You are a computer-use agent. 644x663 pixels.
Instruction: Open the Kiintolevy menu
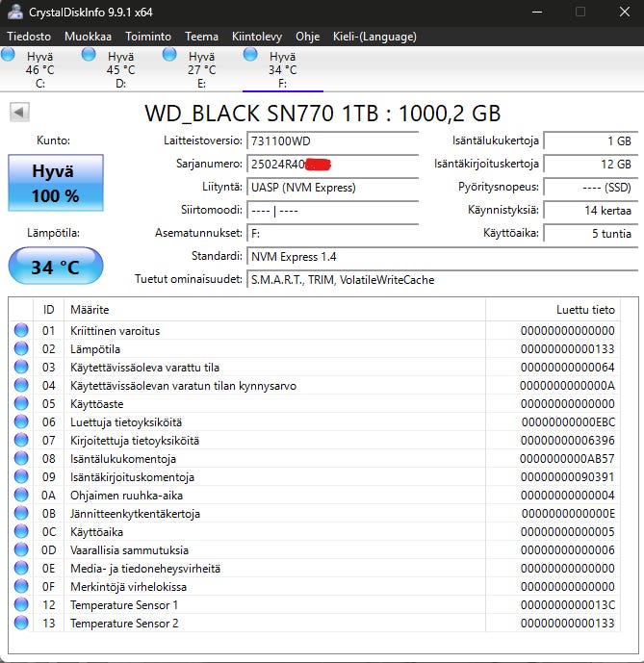pos(257,37)
